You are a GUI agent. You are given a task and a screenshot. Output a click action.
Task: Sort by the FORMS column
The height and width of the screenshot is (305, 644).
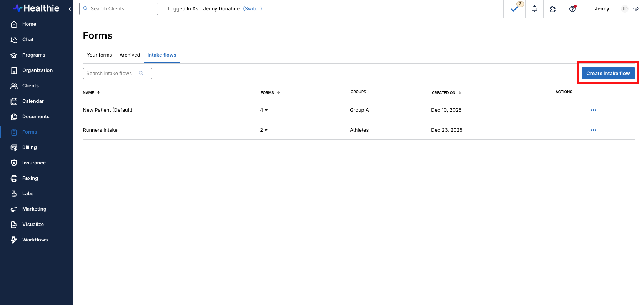pyautogui.click(x=270, y=92)
